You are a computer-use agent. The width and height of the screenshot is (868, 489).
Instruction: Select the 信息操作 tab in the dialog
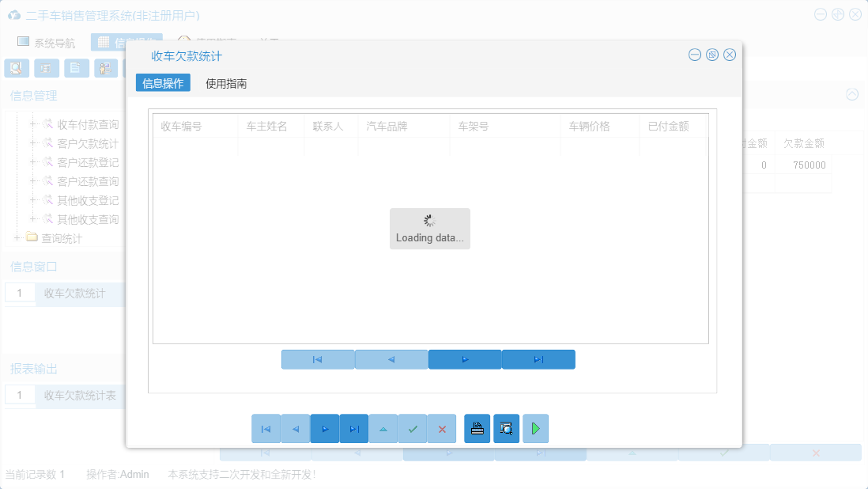coord(163,81)
